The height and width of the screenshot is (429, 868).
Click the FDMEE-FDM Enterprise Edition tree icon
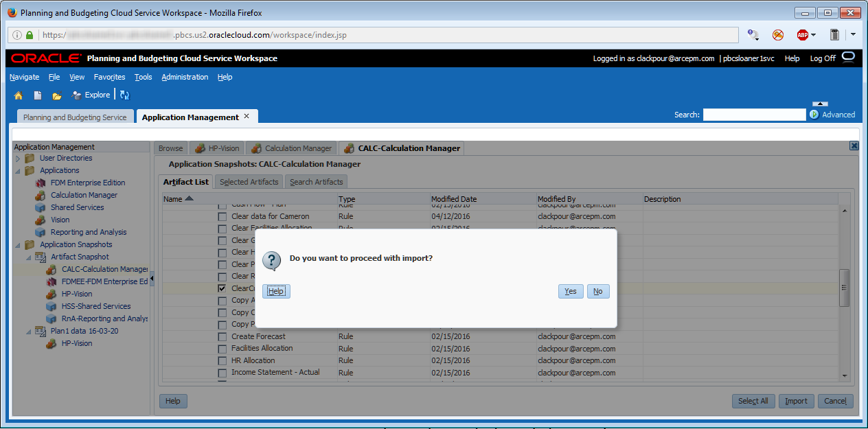51,281
